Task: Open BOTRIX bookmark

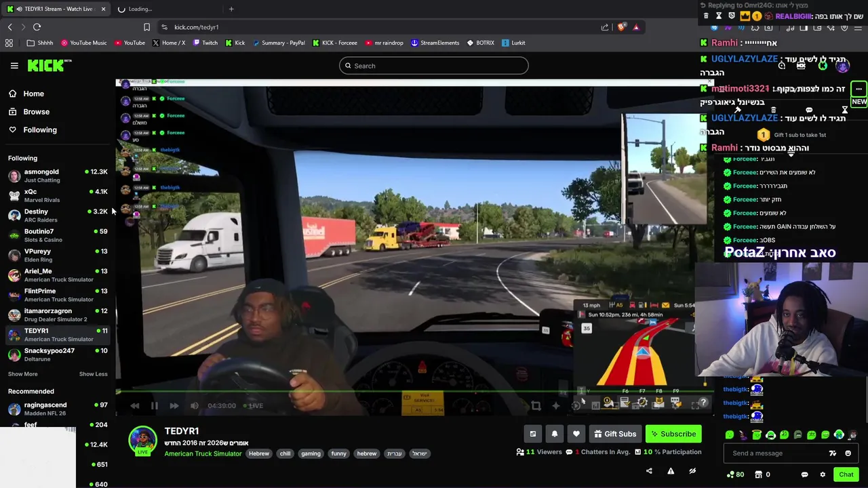Action: click(x=480, y=43)
